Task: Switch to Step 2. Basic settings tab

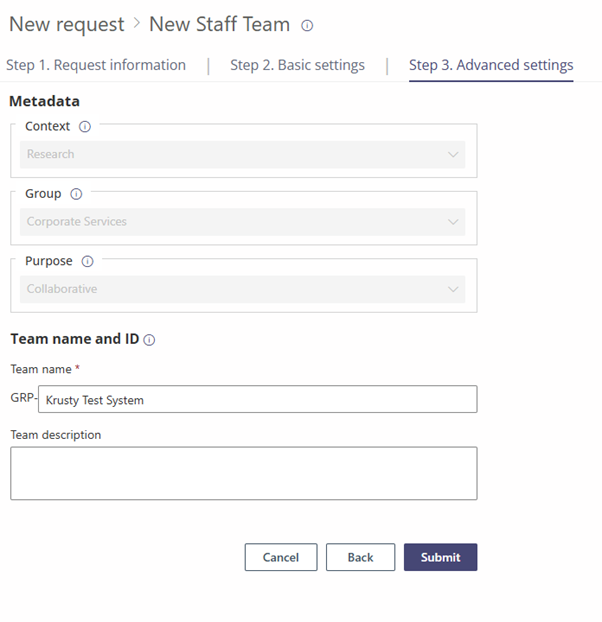Action: (297, 65)
